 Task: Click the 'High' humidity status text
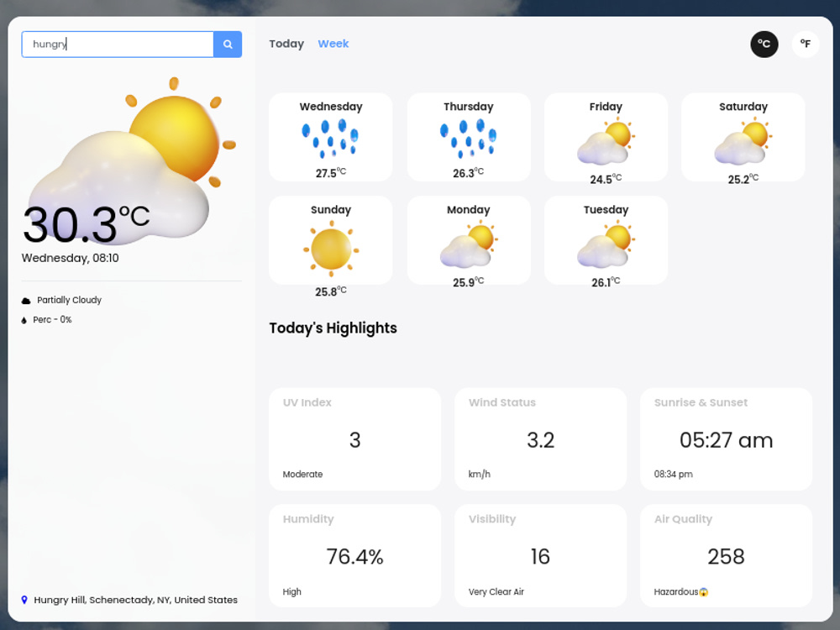(x=292, y=592)
